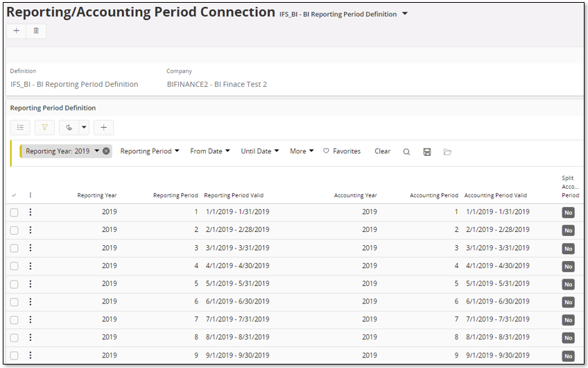This screenshot has width=588, height=368.
Task: Click the save search floppy disk icon
Action: click(427, 151)
